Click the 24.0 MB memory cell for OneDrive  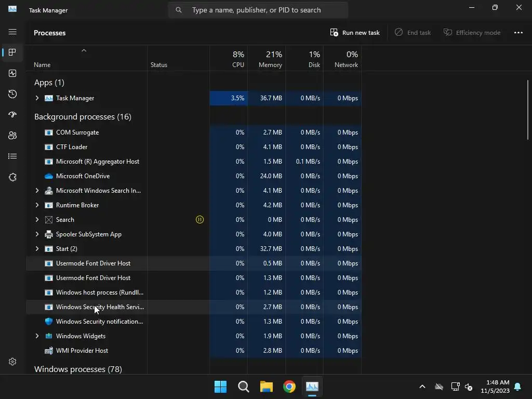click(x=267, y=176)
